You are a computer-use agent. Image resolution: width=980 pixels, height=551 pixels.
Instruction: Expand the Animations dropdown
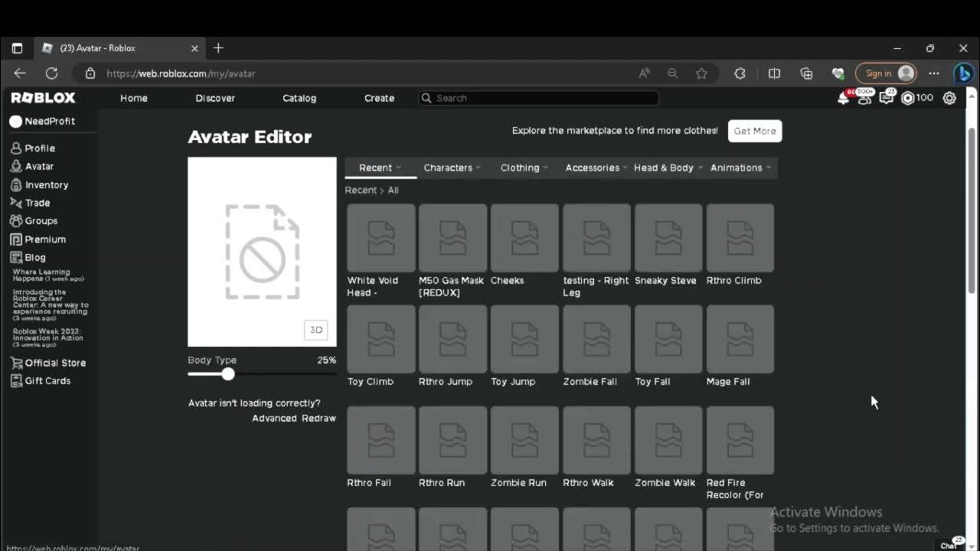coord(740,168)
